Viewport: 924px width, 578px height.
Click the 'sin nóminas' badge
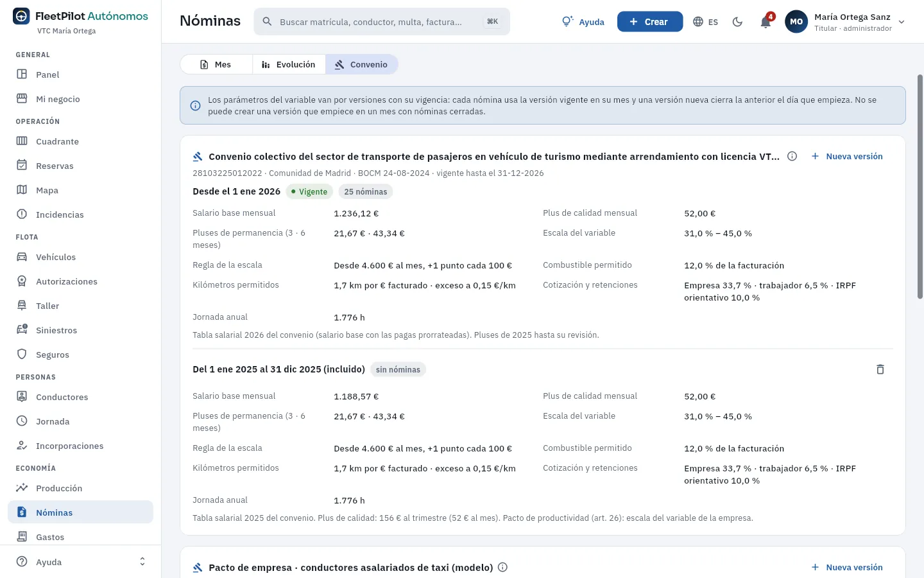[398, 369]
